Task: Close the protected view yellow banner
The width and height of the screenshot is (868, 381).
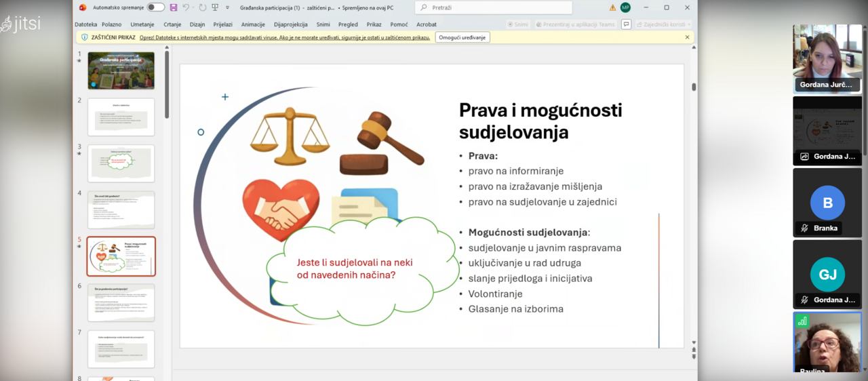Action: tap(687, 37)
